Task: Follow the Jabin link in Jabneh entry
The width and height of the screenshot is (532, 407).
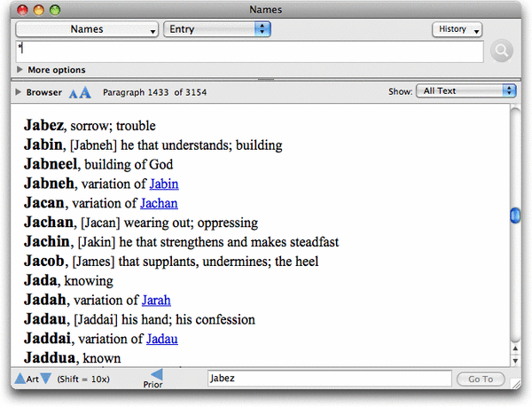Action: [x=164, y=184]
